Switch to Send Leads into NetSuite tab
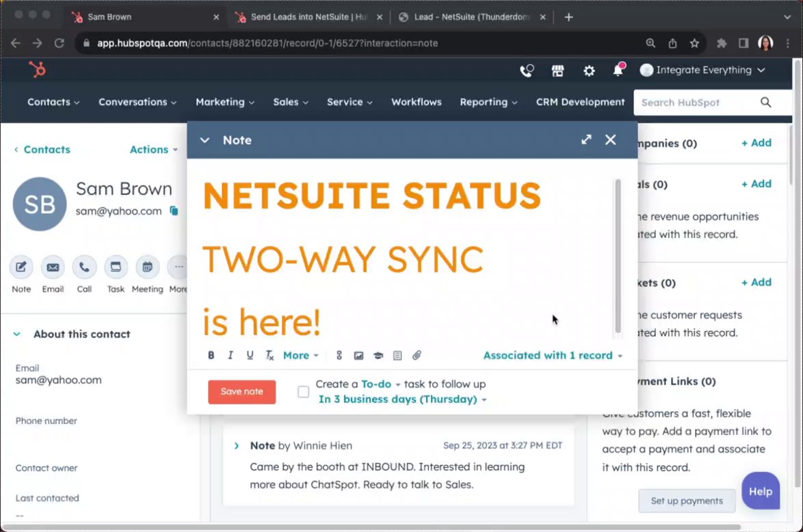Screen dimensions: 803x532 309,17
